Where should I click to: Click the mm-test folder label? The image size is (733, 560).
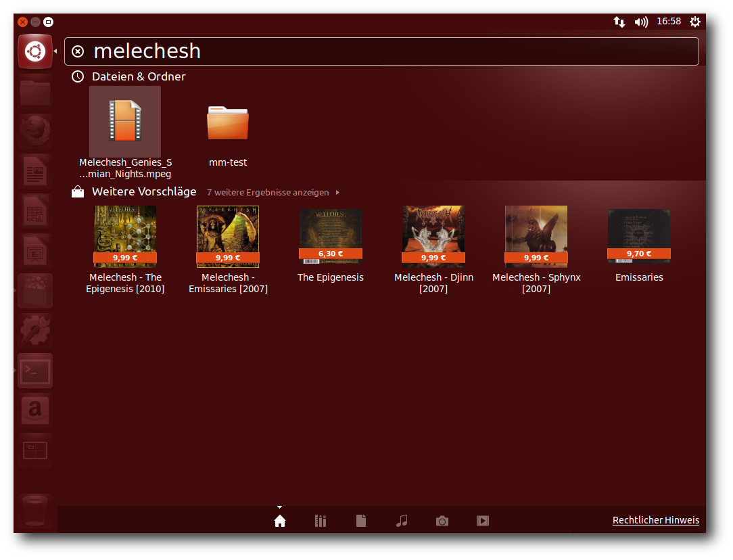[x=228, y=163]
